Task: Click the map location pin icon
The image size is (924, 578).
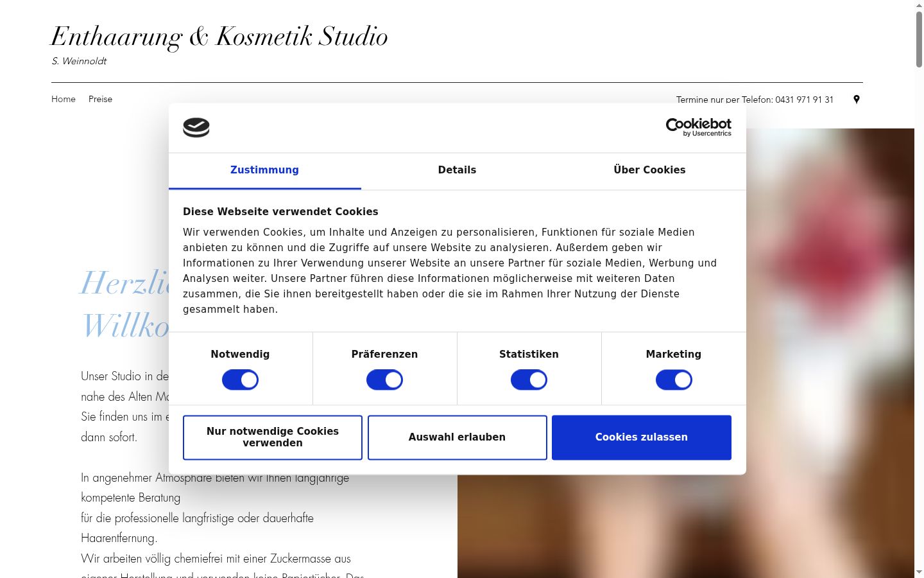Action: click(x=857, y=99)
